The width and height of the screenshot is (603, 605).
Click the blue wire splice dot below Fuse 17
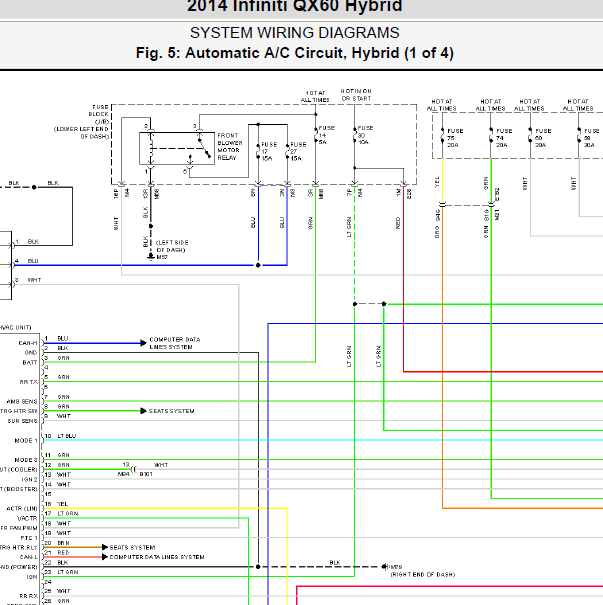[x=258, y=265]
